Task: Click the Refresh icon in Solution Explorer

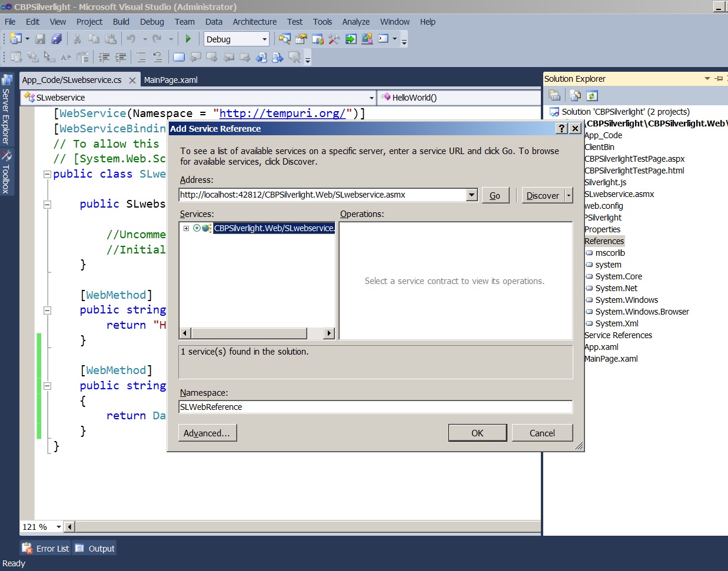Action: click(x=592, y=95)
